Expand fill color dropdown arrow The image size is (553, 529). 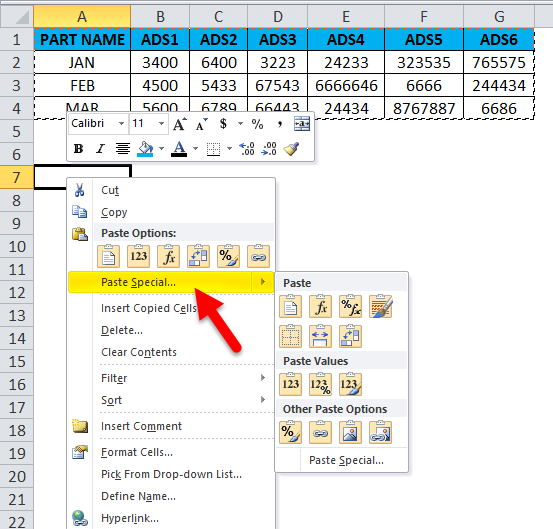pyautogui.click(x=162, y=149)
